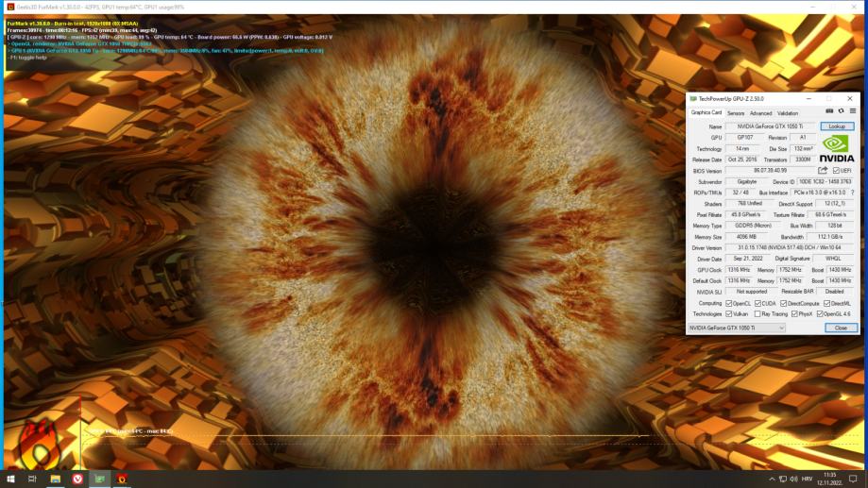Click the Lookup button
This screenshot has height=488, width=868.
(x=837, y=126)
